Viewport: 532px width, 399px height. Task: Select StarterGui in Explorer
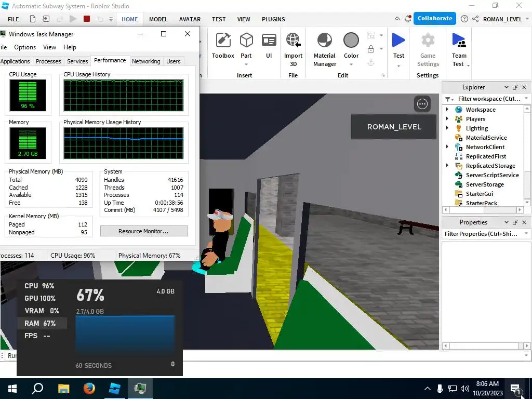click(x=479, y=194)
